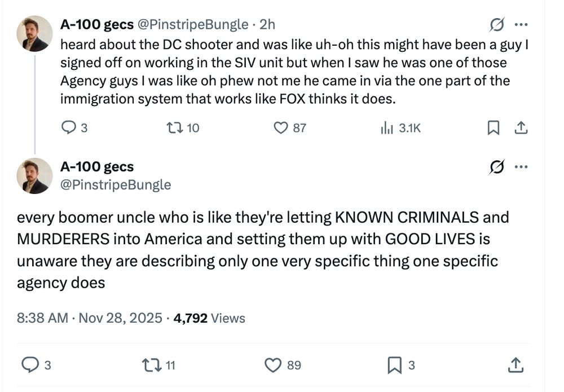564x392 pixels.
Task: Open the 2h timestamp on first tweet
Action: pos(268,24)
